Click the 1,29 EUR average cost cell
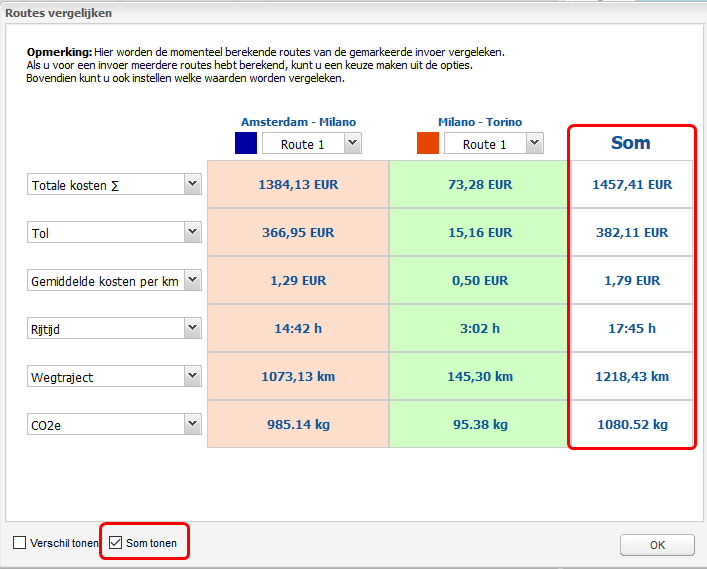 [x=298, y=280]
